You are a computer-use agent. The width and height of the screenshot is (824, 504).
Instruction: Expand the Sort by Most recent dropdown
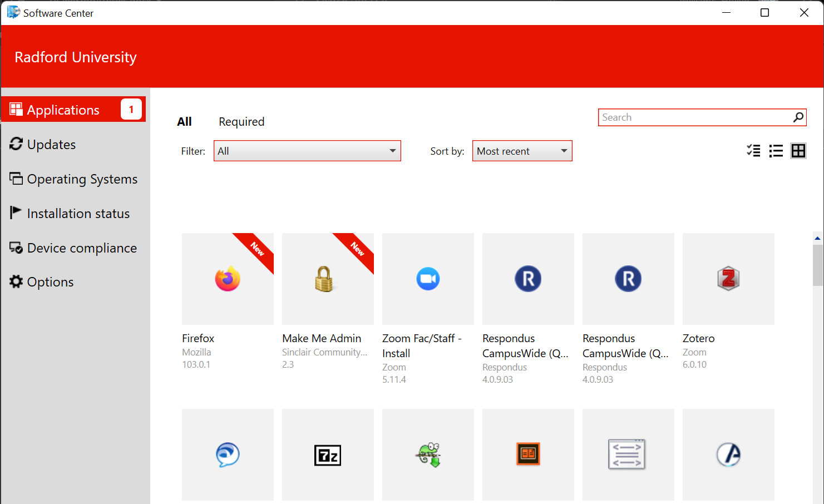coord(522,151)
